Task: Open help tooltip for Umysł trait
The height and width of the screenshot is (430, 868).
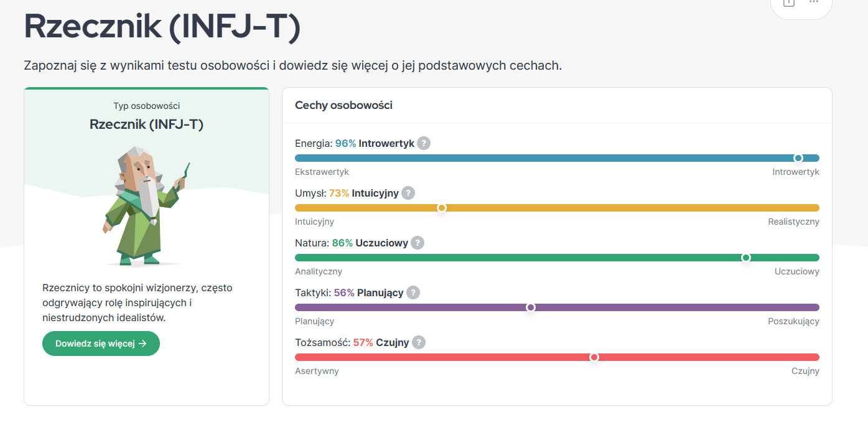Action: pos(408,193)
